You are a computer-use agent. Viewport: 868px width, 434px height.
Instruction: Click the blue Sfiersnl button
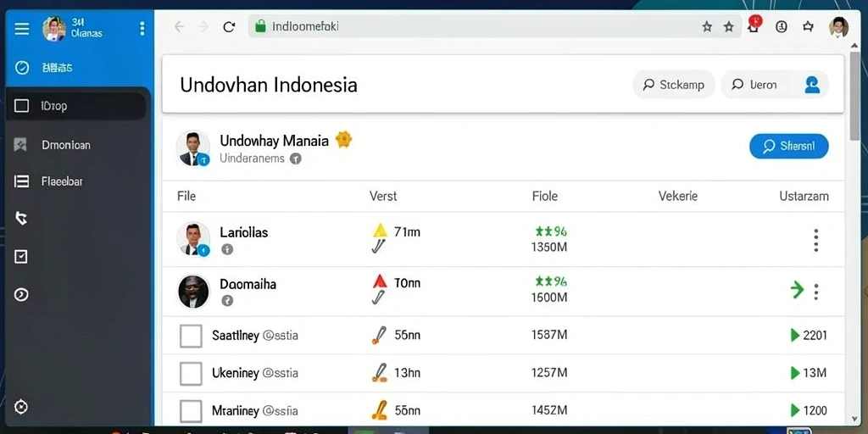(x=789, y=146)
